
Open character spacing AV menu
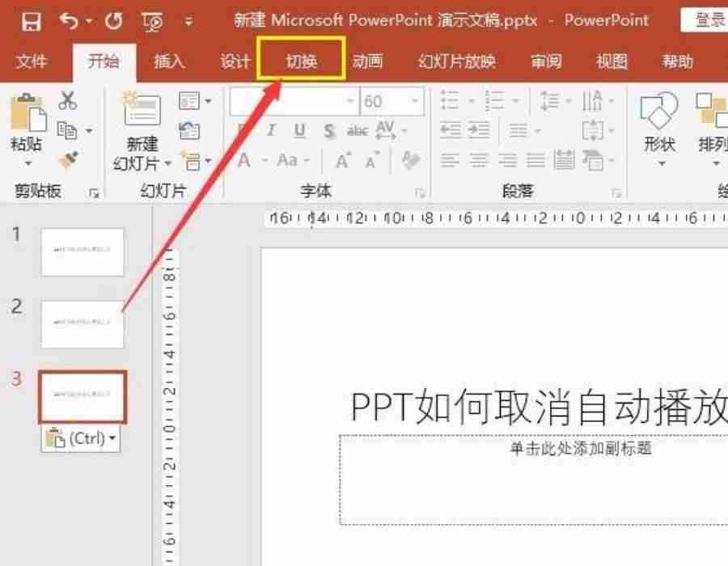pyautogui.click(x=392, y=131)
